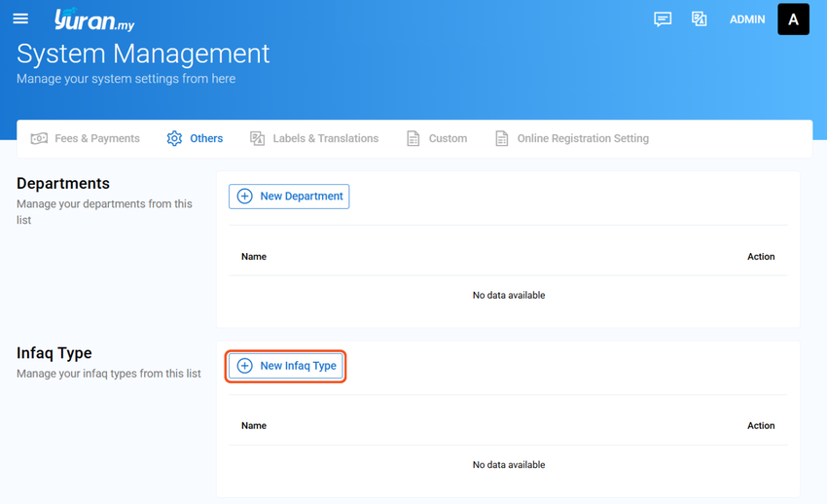Click the Custom document icon
Screen dimensions: 827x504
pos(413,139)
